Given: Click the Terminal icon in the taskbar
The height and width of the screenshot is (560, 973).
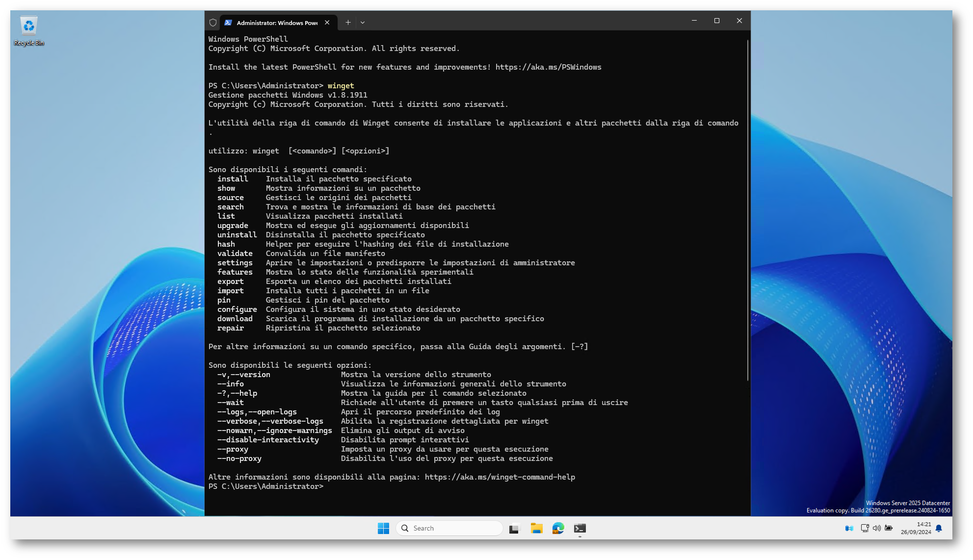Looking at the screenshot, I should [580, 528].
